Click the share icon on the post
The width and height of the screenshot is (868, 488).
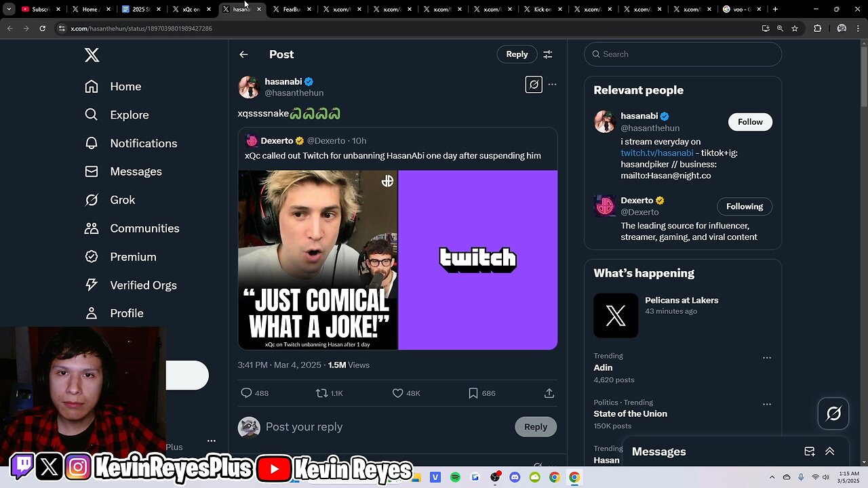coord(549,393)
